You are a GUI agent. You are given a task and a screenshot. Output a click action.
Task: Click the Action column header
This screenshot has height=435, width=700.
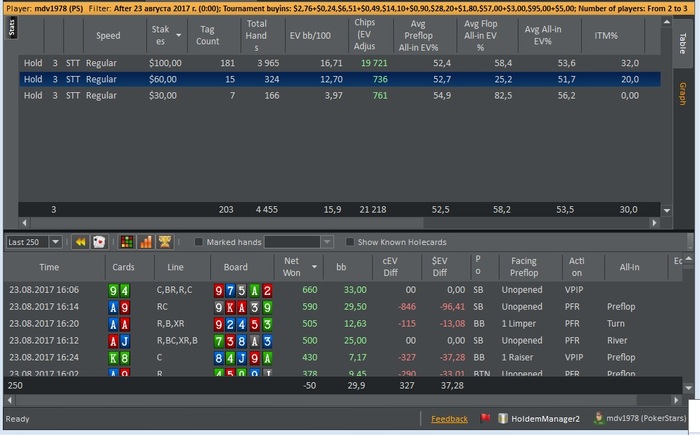[x=583, y=267]
